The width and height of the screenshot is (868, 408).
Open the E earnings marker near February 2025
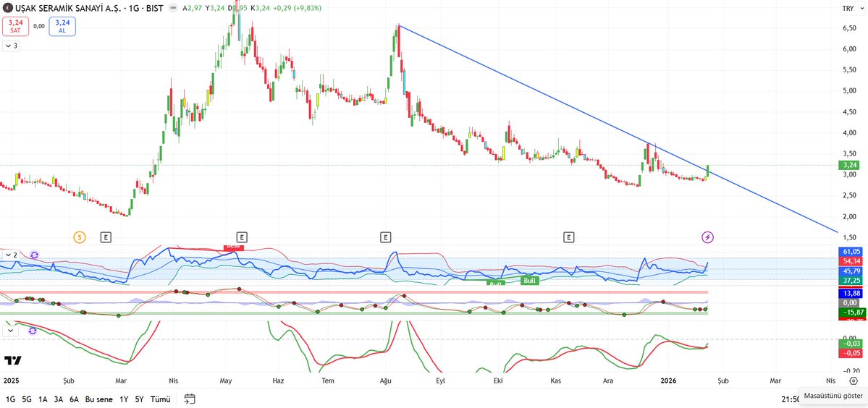click(106, 237)
